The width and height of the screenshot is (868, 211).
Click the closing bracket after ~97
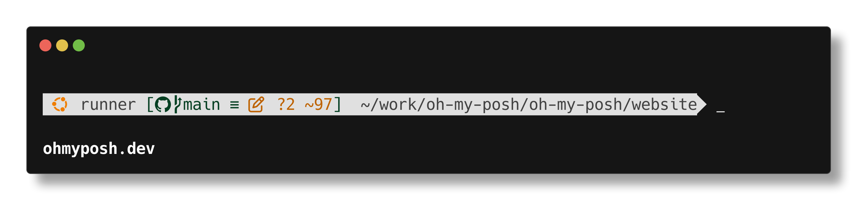click(x=338, y=104)
